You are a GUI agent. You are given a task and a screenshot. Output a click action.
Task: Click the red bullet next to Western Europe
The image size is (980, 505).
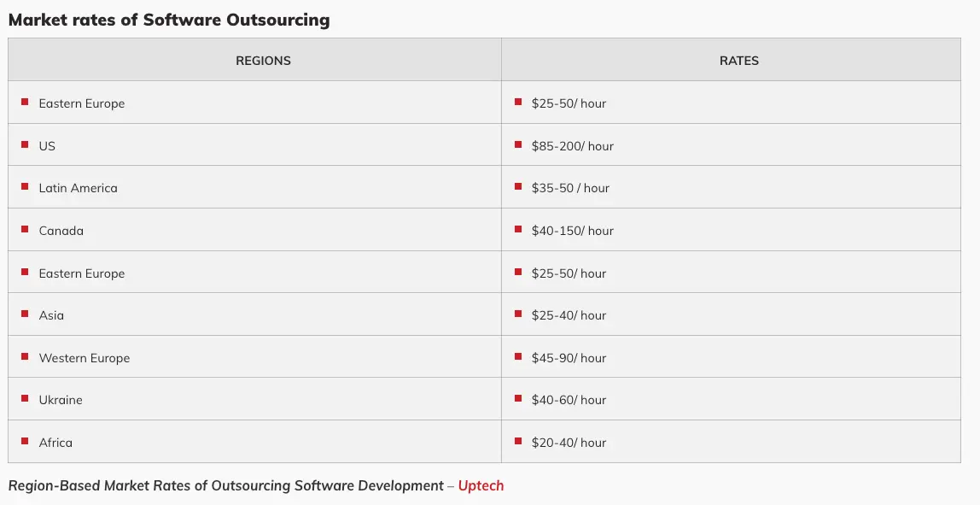[x=25, y=356]
